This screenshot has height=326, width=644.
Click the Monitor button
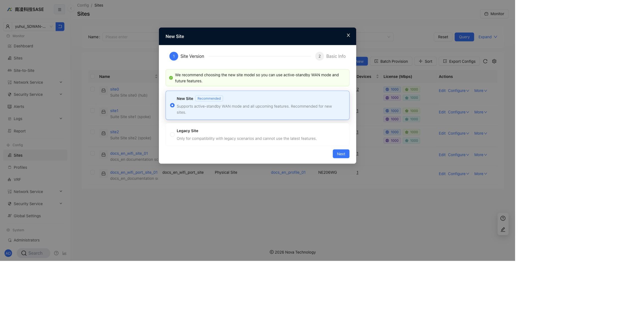[494, 14]
